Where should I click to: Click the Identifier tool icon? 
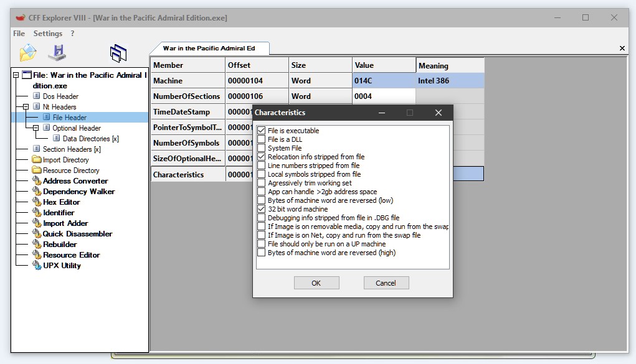tap(37, 212)
